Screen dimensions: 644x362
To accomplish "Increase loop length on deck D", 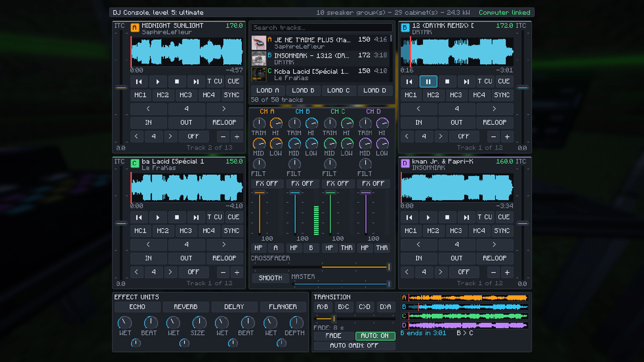I will pos(441,272).
